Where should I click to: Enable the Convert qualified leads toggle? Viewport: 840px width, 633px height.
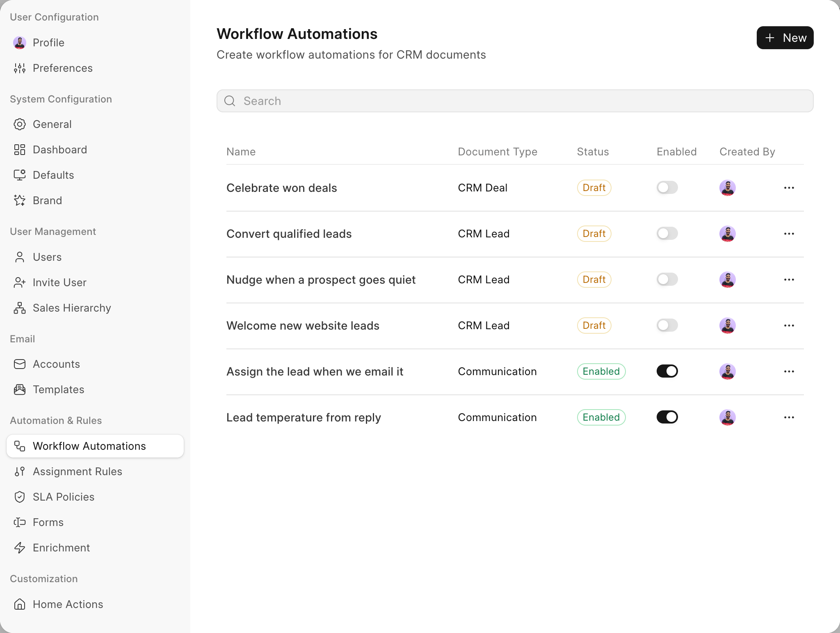667,234
